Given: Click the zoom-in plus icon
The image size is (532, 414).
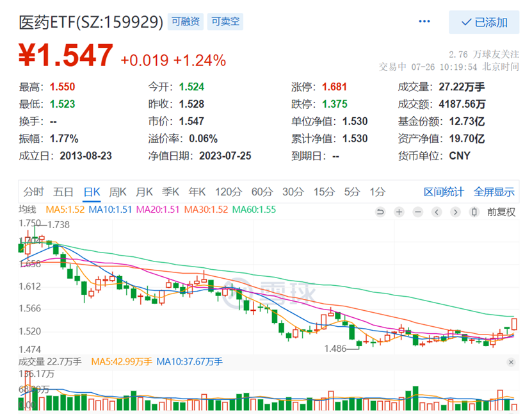Looking at the screenshot, I should [x=399, y=212].
